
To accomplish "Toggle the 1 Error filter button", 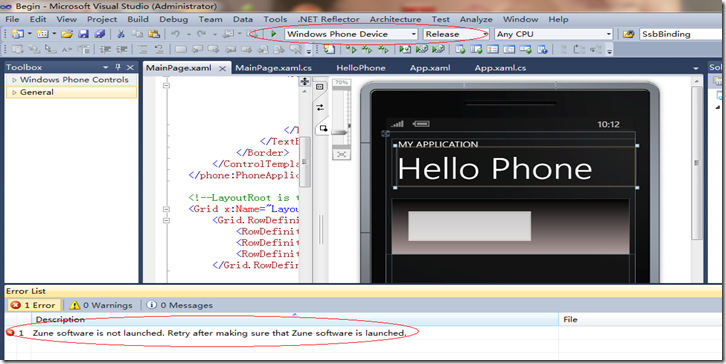I will click(34, 305).
